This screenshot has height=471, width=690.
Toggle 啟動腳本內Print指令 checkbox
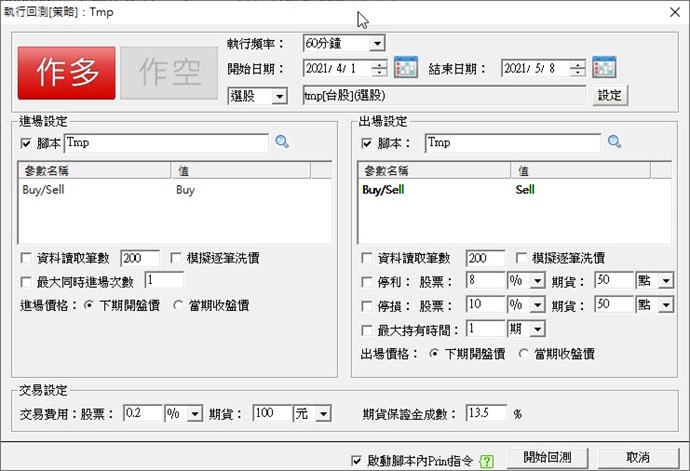click(x=357, y=459)
